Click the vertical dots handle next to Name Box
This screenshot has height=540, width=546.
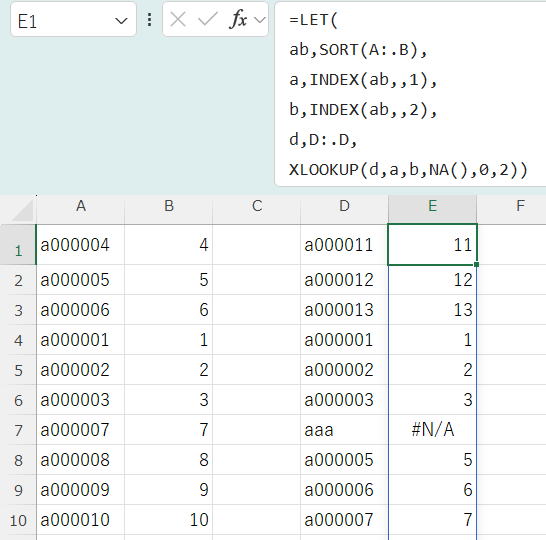(149, 19)
